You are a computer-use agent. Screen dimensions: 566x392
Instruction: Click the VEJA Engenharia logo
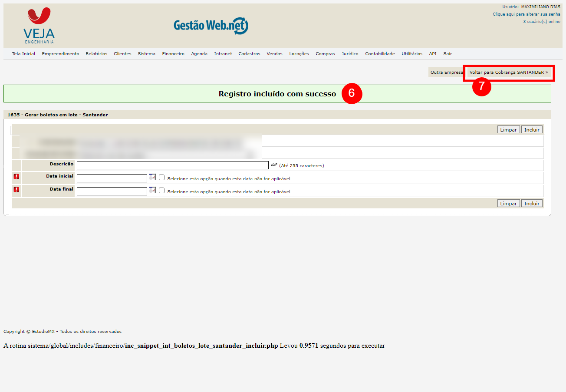pos(39,26)
